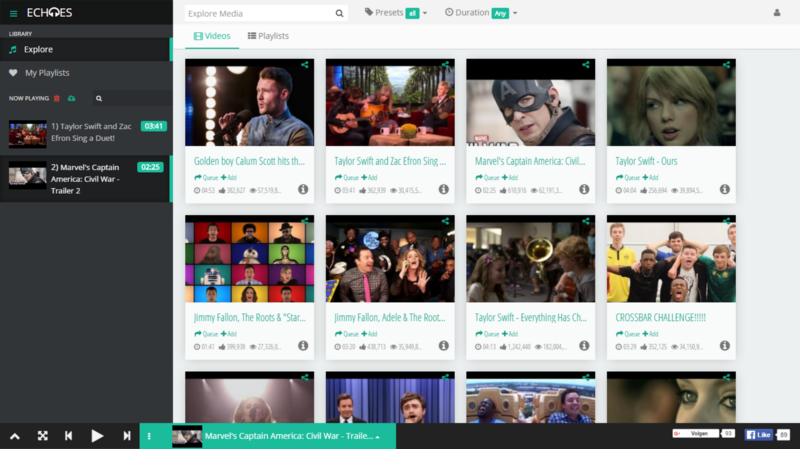
Task: Queue the Jimmy Fallon, Adele video
Action: click(x=347, y=334)
